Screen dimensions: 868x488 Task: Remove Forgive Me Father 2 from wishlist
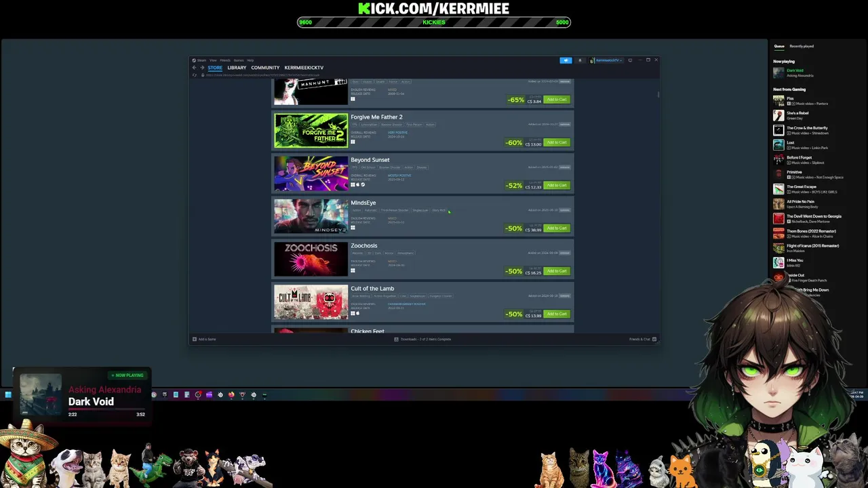pos(564,125)
